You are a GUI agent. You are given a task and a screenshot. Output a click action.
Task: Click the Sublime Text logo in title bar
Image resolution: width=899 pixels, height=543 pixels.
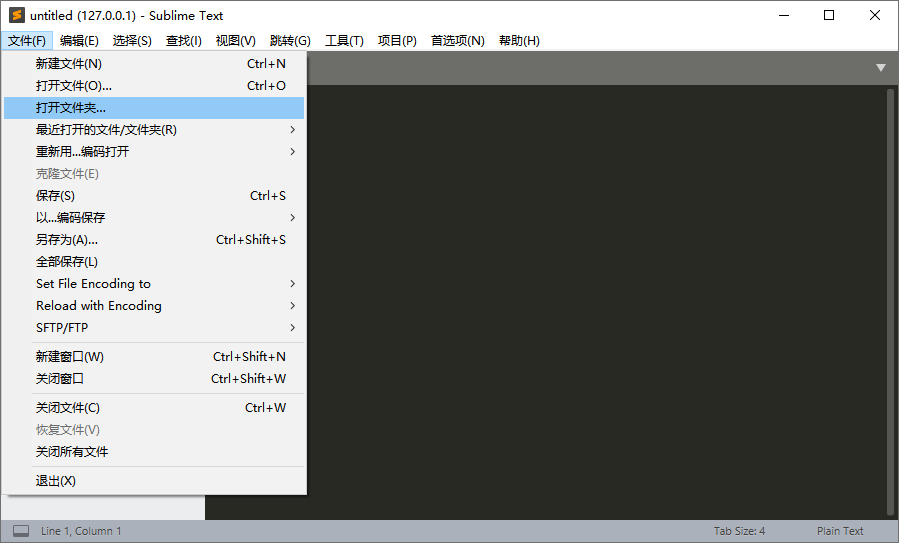click(17, 15)
